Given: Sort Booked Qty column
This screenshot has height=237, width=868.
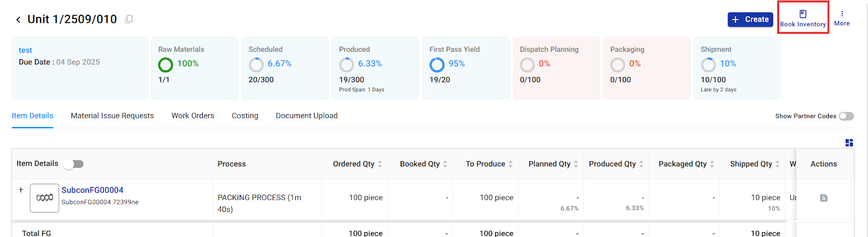Looking at the screenshot, I should [445, 164].
